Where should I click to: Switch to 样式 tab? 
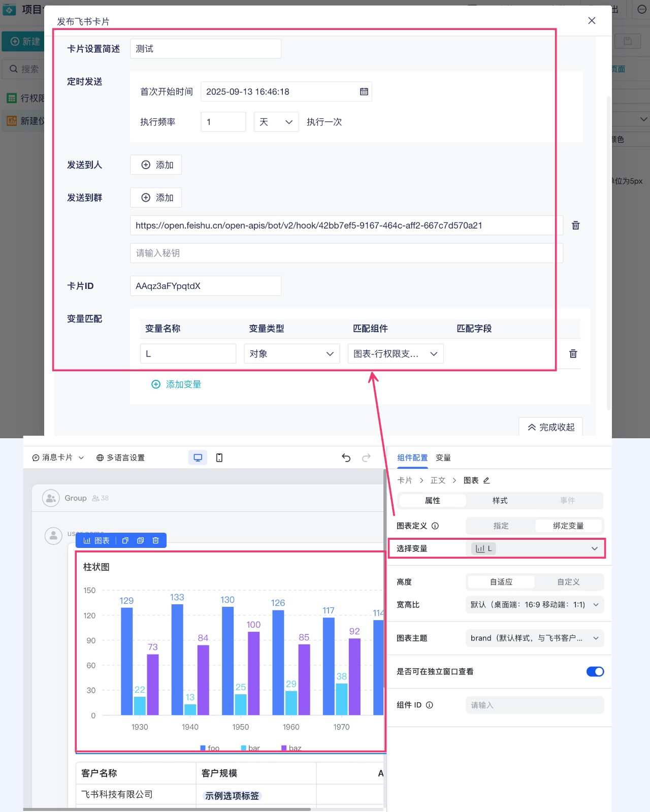point(500,501)
